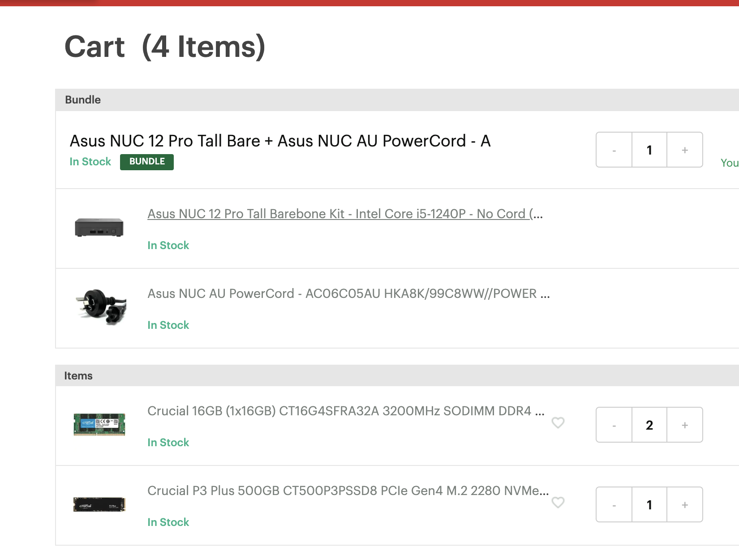Decrease bundle quantity with minus button
Viewport: 739px width, 560px height.
614,150
